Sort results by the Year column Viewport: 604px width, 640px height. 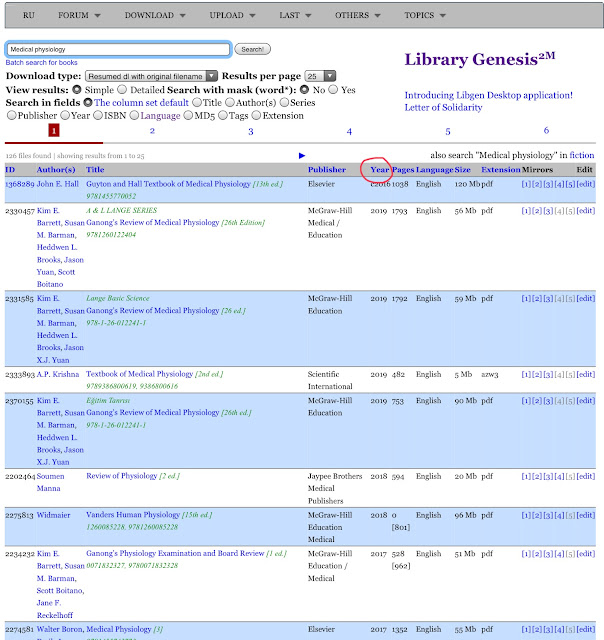pos(380,169)
